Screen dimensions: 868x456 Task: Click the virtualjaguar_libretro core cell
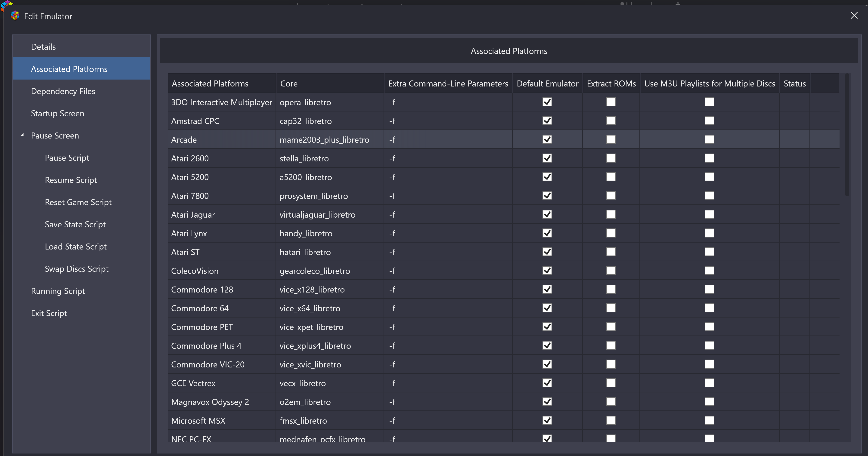click(x=330, y=215)
